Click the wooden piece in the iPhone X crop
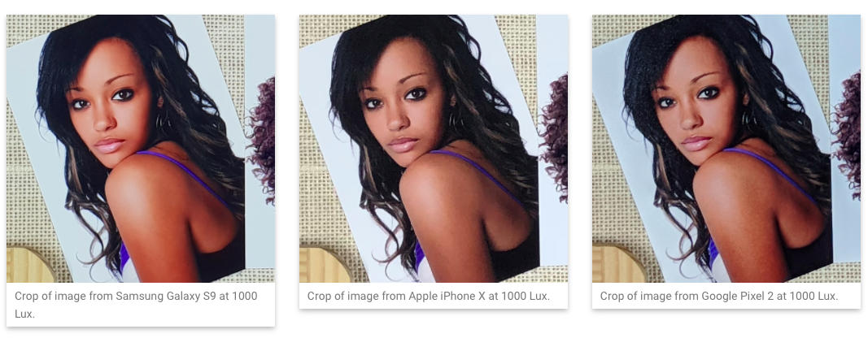 [324, 265]
